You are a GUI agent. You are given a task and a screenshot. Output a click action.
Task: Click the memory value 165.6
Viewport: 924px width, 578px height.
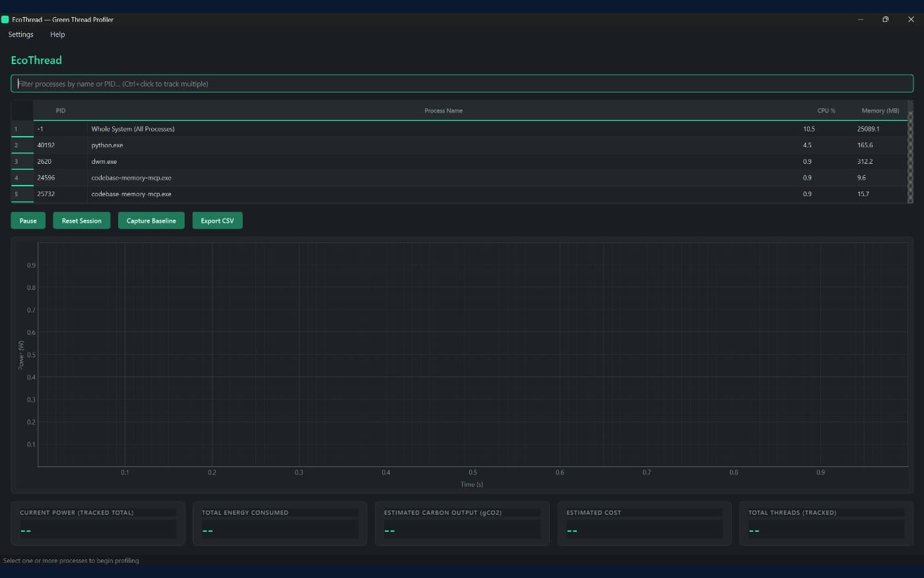(x=865, y=145)
